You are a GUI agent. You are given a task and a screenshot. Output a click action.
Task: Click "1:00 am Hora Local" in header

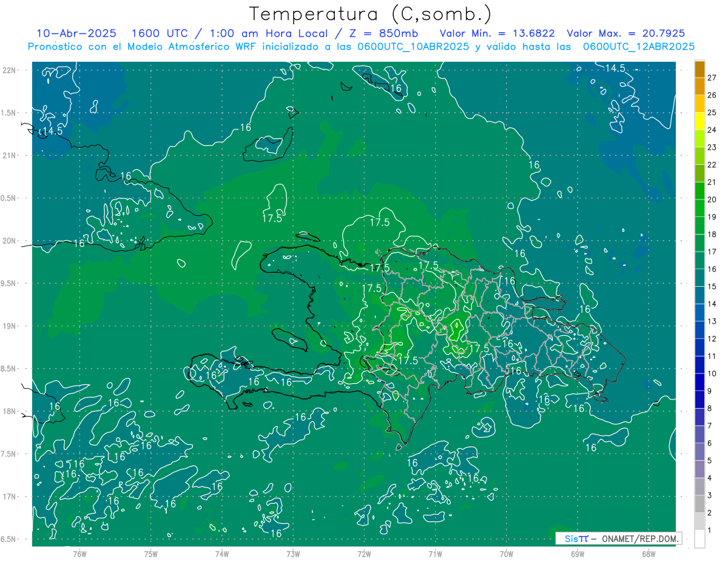(268, 33)
